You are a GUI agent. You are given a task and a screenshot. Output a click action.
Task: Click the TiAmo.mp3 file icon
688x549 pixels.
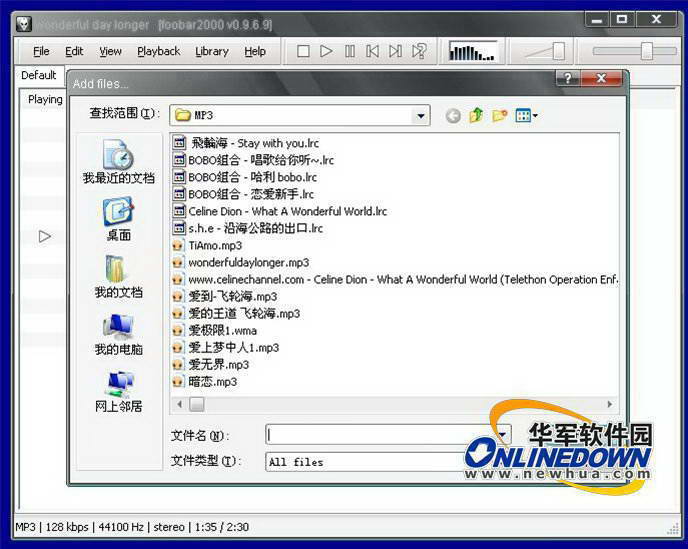tap(178, 246)
